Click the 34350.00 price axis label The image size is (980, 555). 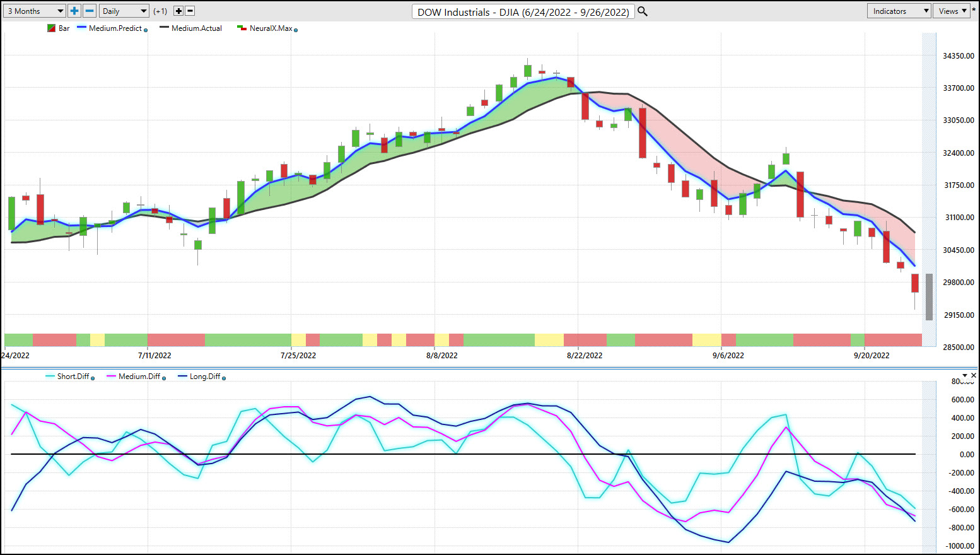tap(959, 56)
